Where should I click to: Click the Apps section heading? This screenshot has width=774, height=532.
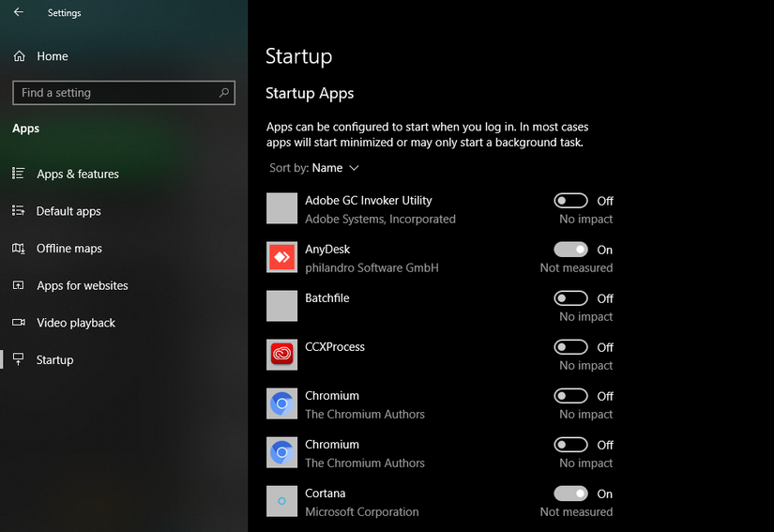pos(25,129)
